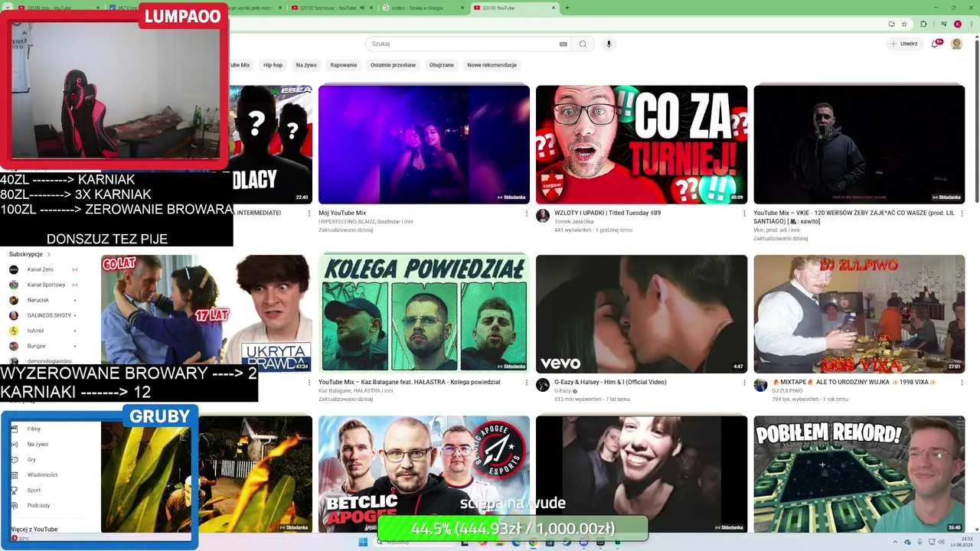Select the Rapowanie filter chip

tap(344, 65)
